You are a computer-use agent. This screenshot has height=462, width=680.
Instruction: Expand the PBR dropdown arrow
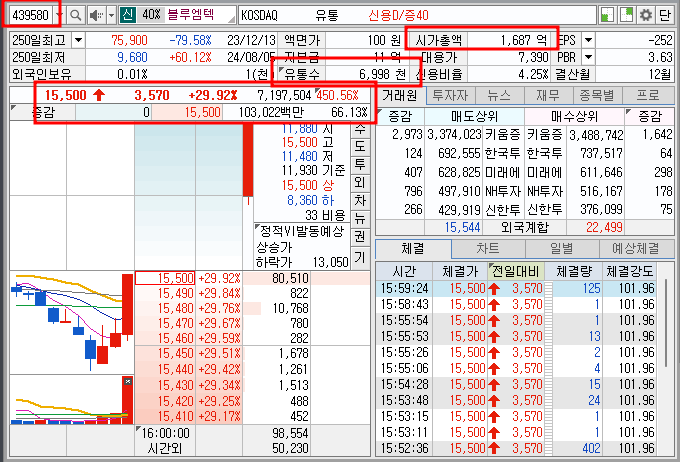tap(588, 57)
